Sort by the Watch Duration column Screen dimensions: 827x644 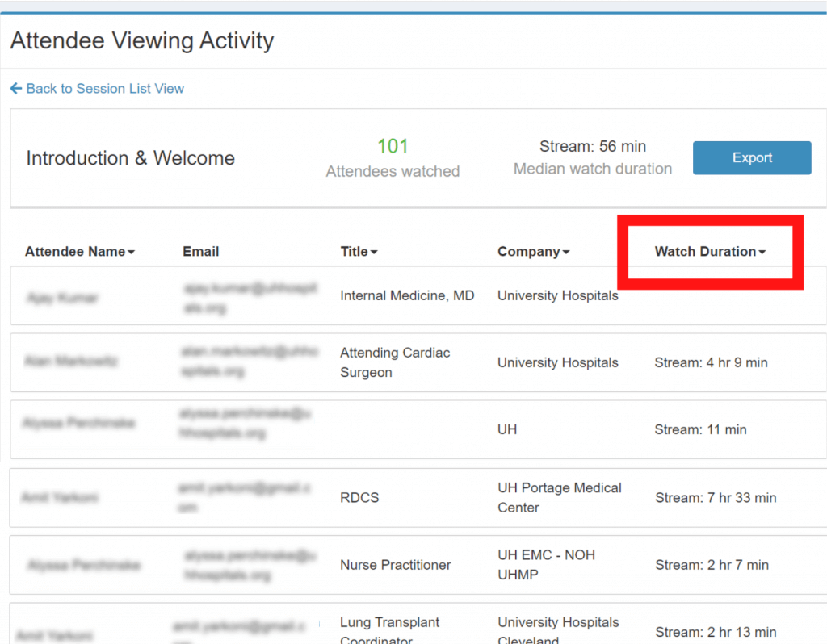[x=709, y=252]
